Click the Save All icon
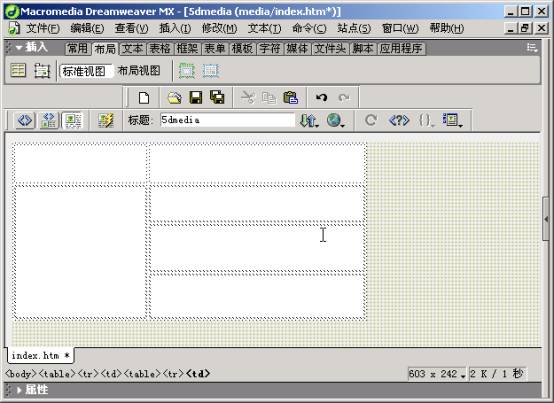This screenshot has width=554, height=403. 217,97
